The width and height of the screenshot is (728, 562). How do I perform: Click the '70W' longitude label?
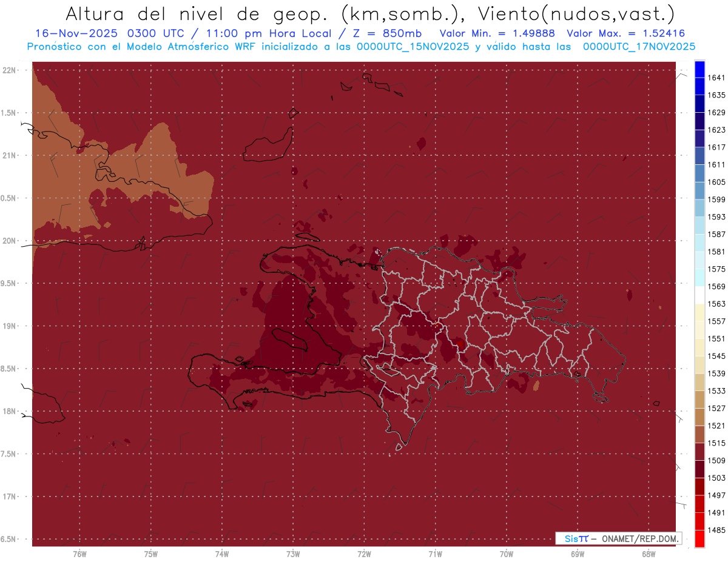[507, 554]
